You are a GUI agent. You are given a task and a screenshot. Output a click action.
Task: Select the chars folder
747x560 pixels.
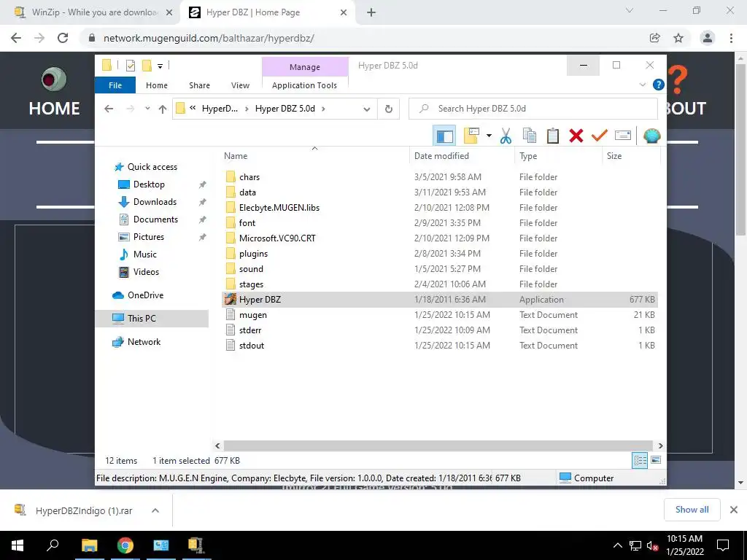click(249, 177)
